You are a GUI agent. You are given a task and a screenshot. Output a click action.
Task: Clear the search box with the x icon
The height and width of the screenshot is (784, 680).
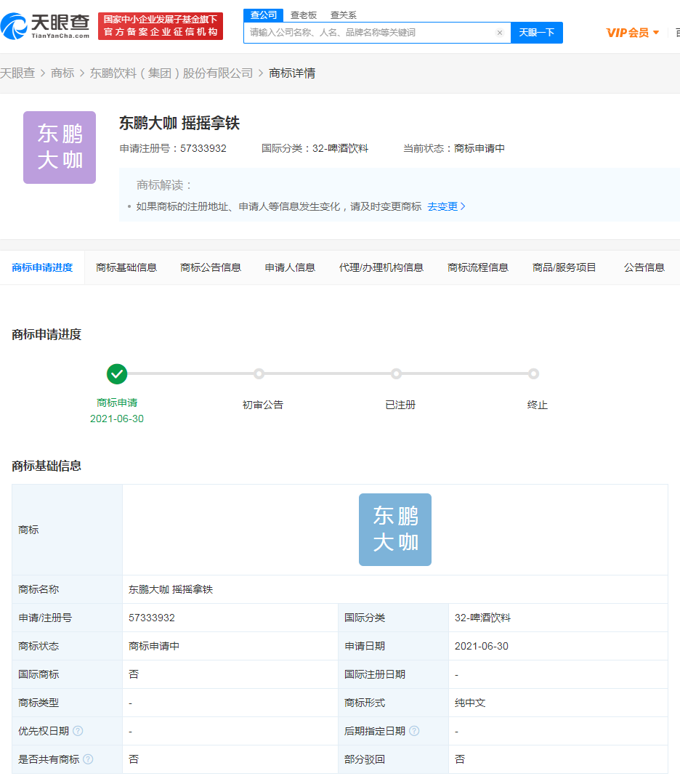[x=500, y=33]
